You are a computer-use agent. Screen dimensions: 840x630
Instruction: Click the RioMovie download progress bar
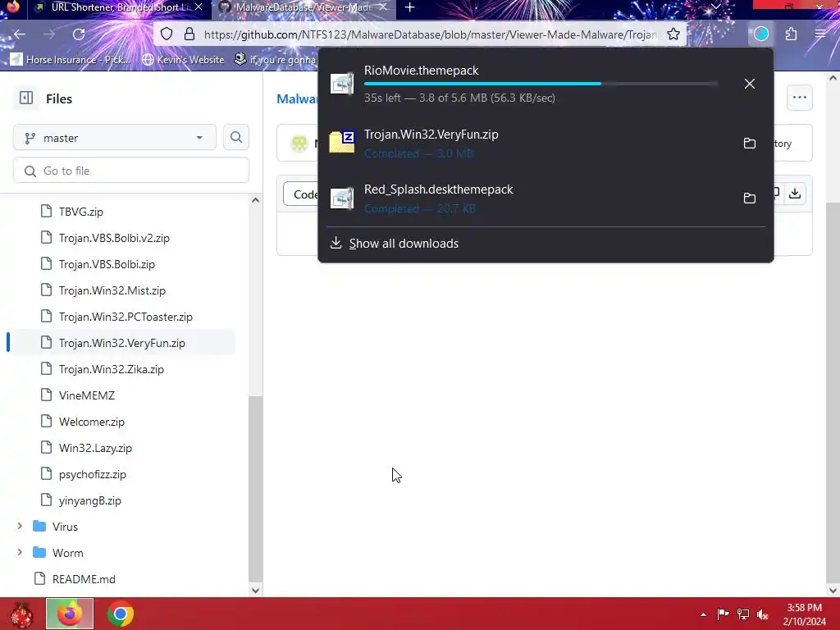pyautogui.click(x=540, y=84)
